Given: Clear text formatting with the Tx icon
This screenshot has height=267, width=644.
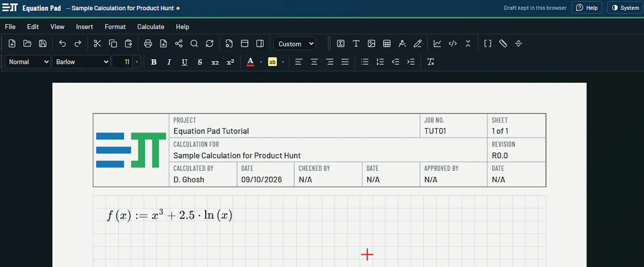Looking at the screenshot, I should 431,62.
